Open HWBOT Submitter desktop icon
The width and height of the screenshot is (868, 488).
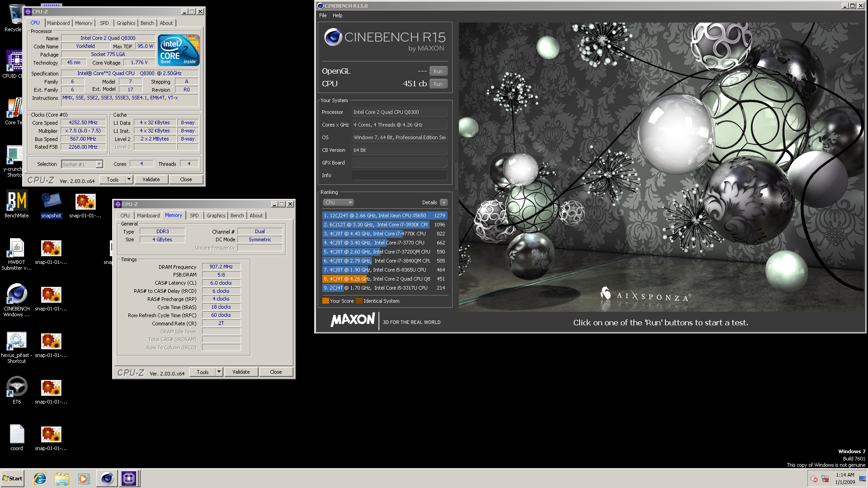(17, 254)
